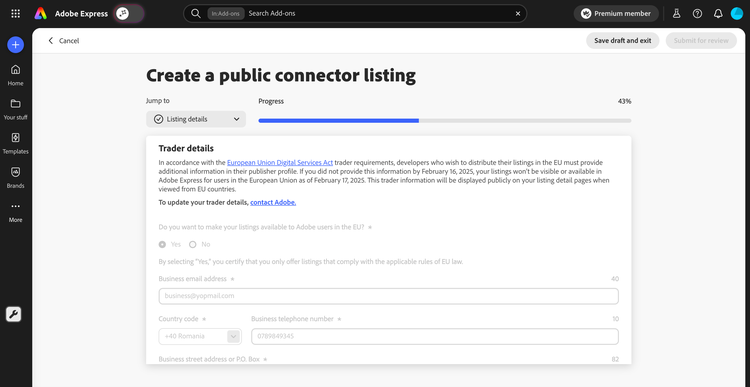
Task: Click the blue plus create button
Action: (15, 44)
